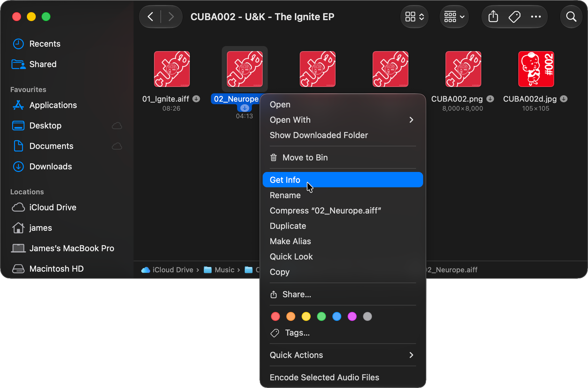Click the third red album-art file thumbnail
588x388 pixels.
point(318,69)
